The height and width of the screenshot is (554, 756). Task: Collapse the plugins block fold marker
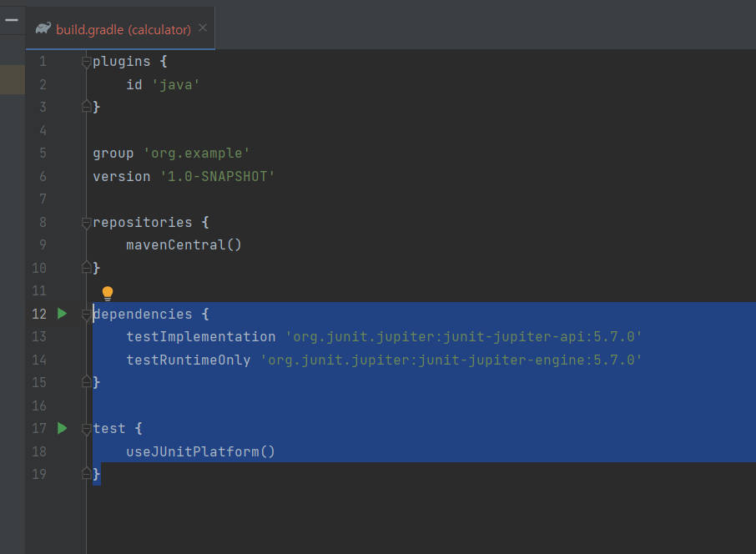pyautogui.click(x=86, y=62)
